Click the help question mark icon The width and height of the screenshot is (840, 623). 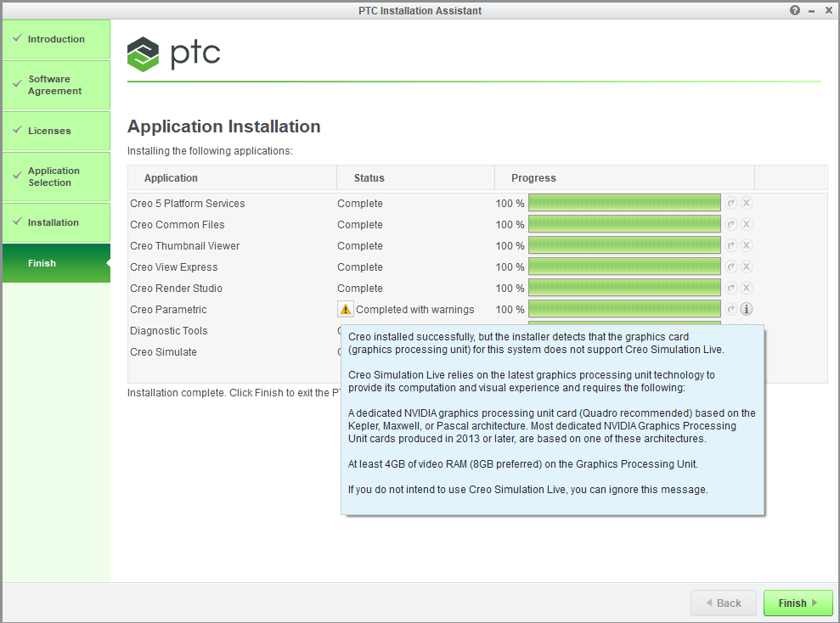[794, 11]
